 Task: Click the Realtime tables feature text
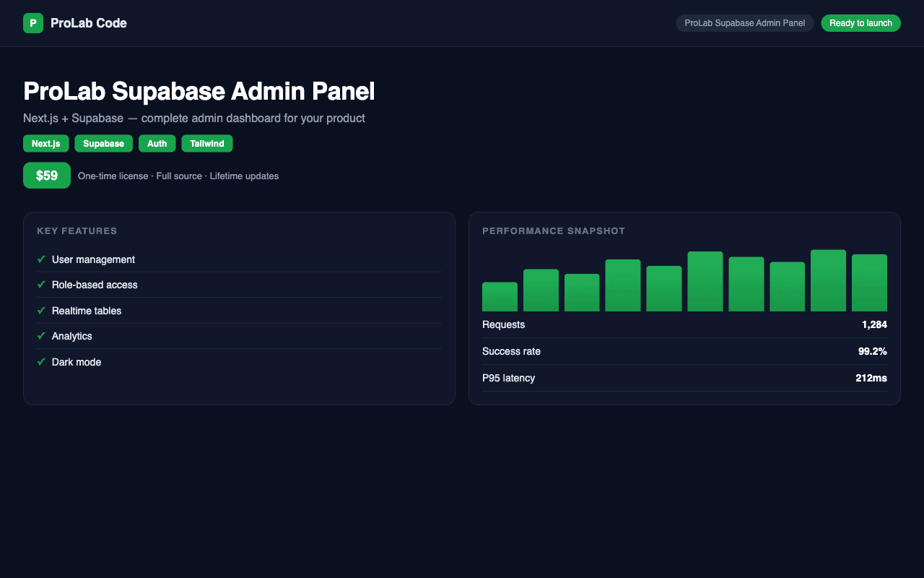click(87, 311)
